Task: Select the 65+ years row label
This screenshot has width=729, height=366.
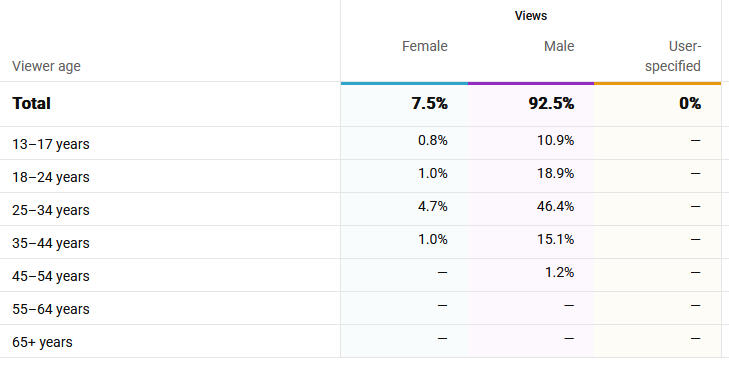Action: pos(42,342)
